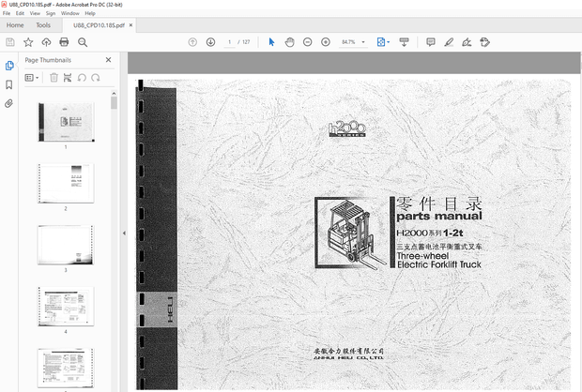Select page 1 thumbnail

click(x=66, y=123)
